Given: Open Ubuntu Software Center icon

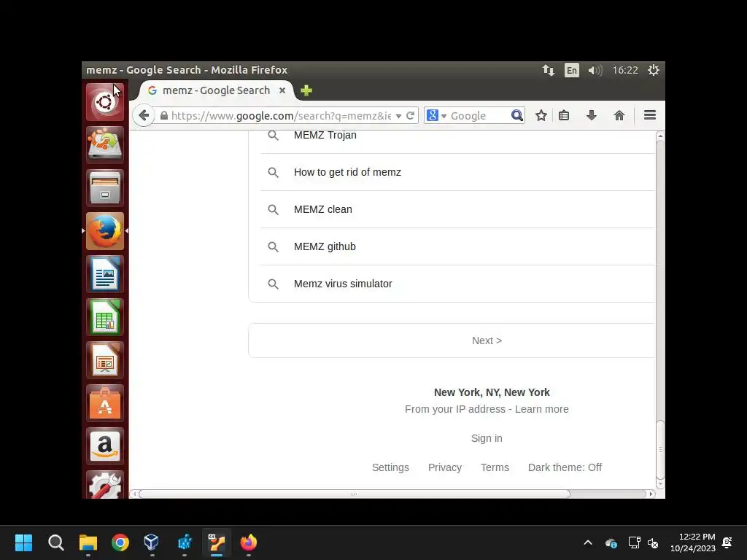Looking at the screenshot, I should coord(105,403).
